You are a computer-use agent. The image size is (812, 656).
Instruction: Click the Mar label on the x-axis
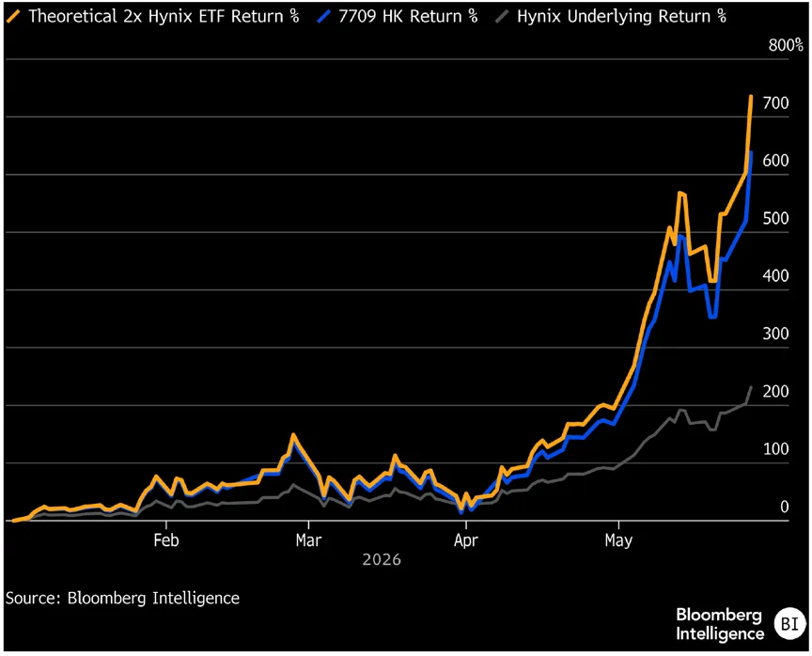[308, 540]
